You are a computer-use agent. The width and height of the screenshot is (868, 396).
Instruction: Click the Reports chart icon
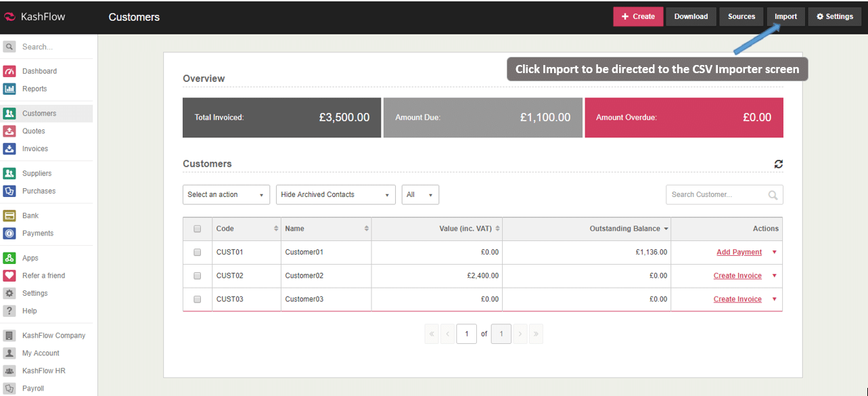(9, 89)
